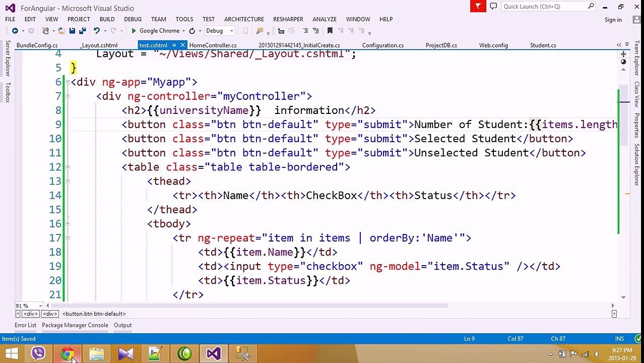The width and height of the screenshot is (644, 363).
Task: Toggle pin on test.cshtml tab
Action: 174,45
